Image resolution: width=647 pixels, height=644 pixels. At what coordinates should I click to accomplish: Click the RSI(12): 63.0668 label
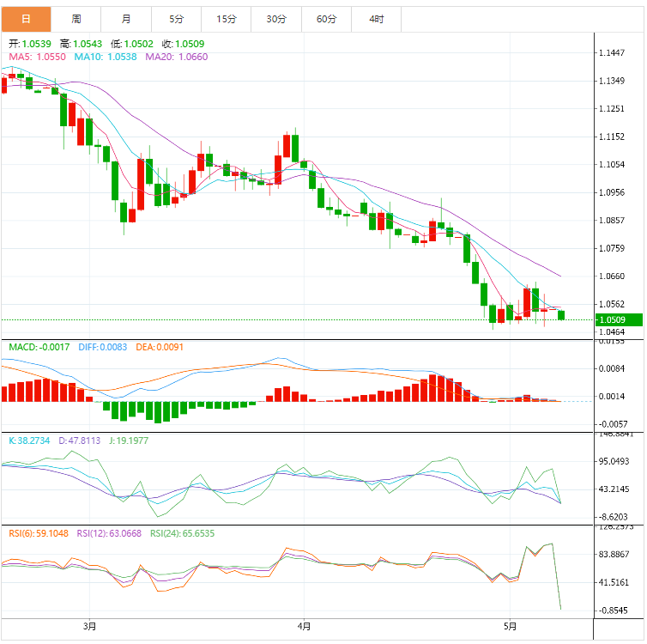109,534
